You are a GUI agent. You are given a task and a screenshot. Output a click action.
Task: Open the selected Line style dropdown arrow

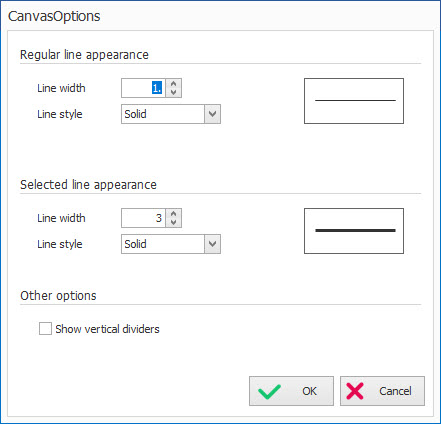click(x=212, y=244)
